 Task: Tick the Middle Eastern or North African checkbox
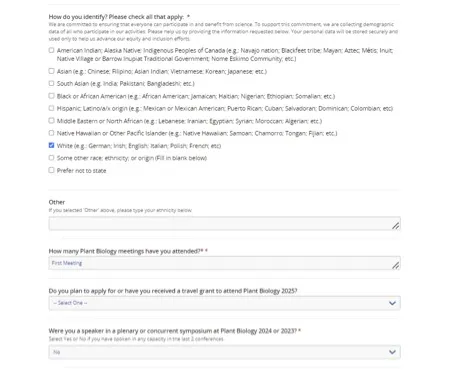[51, 121]
